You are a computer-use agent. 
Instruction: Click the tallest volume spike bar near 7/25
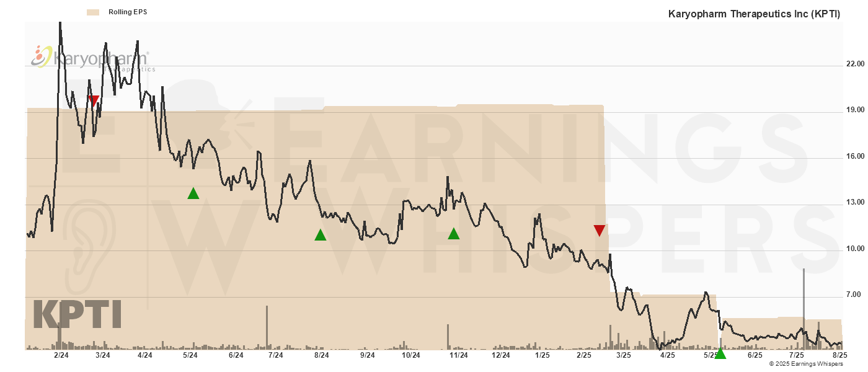pyautogui.click(x=804, y=309)
